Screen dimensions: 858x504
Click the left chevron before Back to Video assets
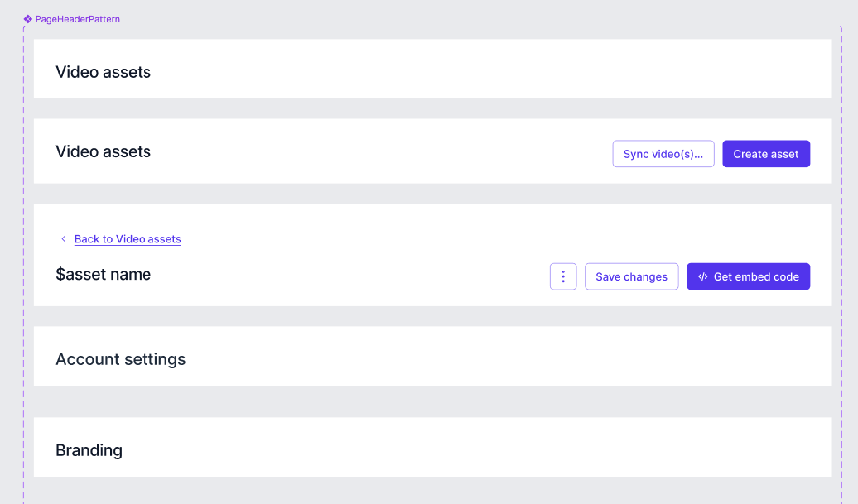[x=63, y=238]
